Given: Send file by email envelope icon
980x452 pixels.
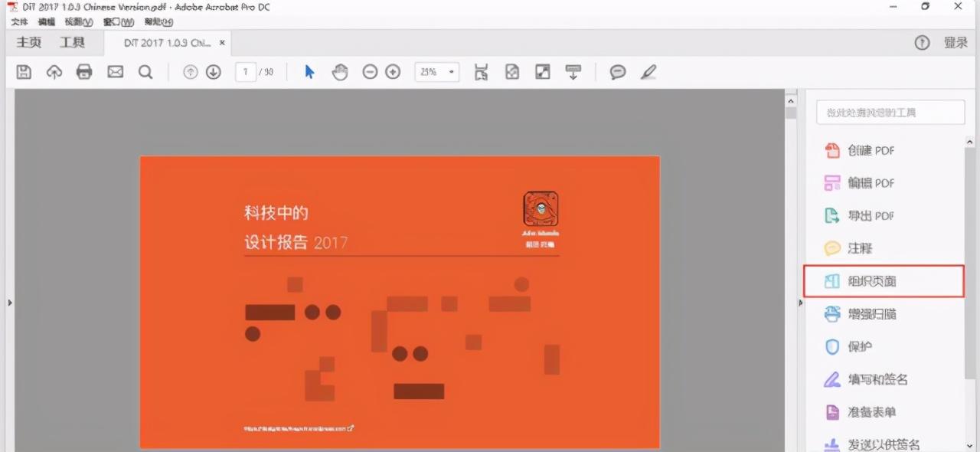Looking at the screenshot, I should tap(115, 72).
